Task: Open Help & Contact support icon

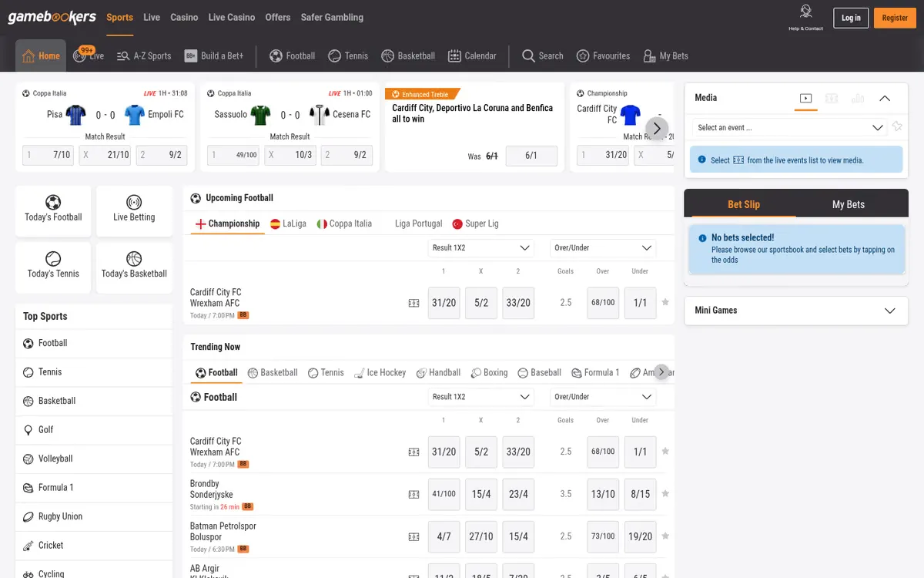Action: point(805,17)
